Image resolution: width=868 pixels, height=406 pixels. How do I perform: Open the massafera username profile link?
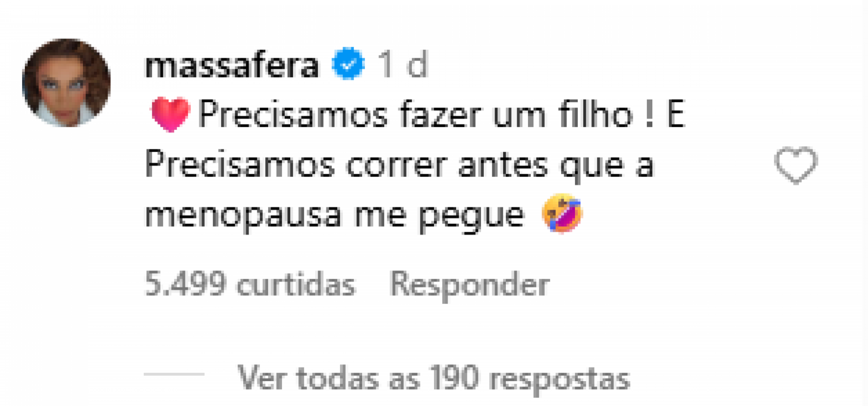pyautogui.click(x=231, y=65)
